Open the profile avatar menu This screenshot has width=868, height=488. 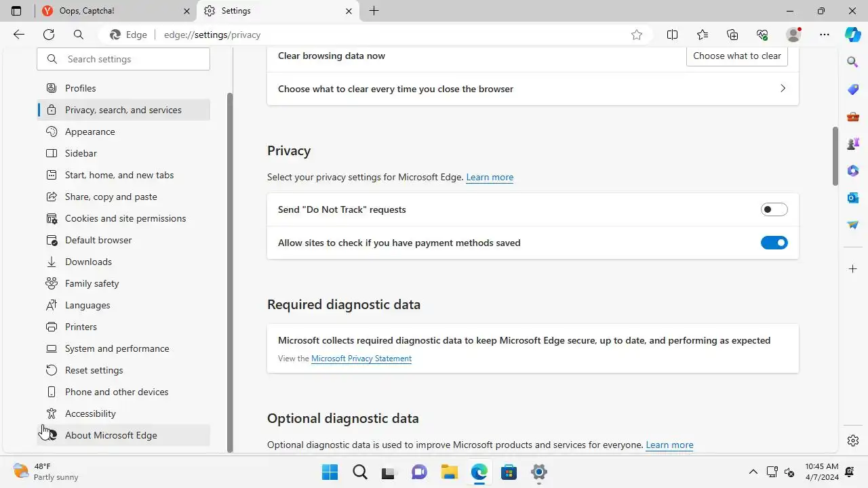tap(793, 35)
